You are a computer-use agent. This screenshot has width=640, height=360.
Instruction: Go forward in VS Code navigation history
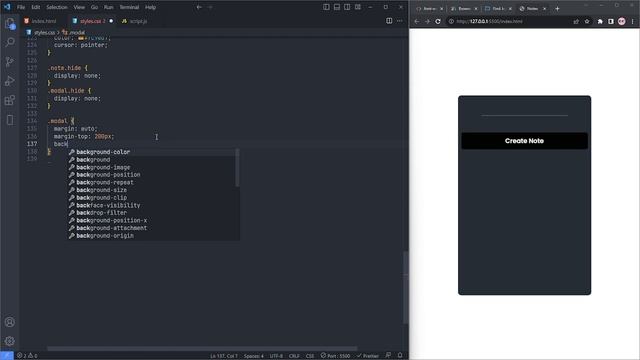pos(210,7)
